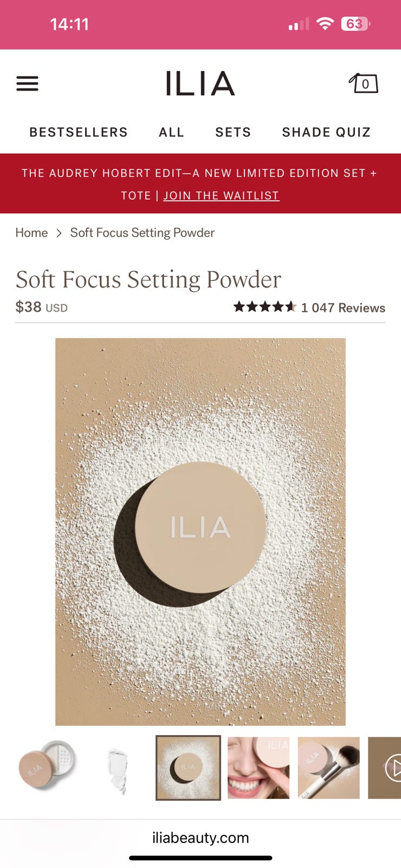Tap the breadcrumb chevron arrow

59,233
